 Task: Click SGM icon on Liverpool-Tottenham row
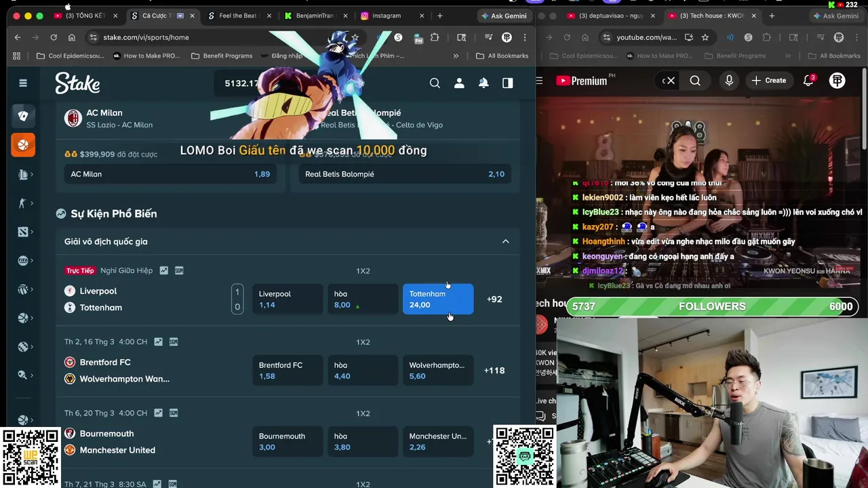(x=179, y=270)
